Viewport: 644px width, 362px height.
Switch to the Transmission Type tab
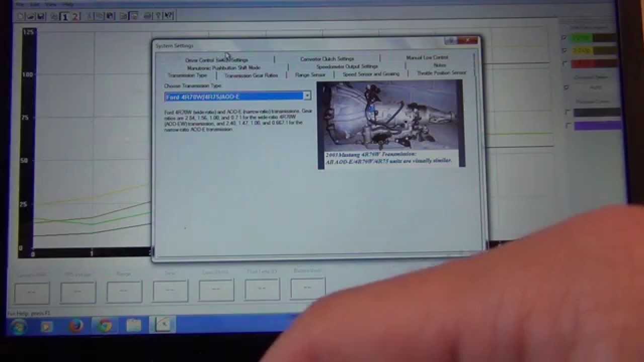(187, 75)
